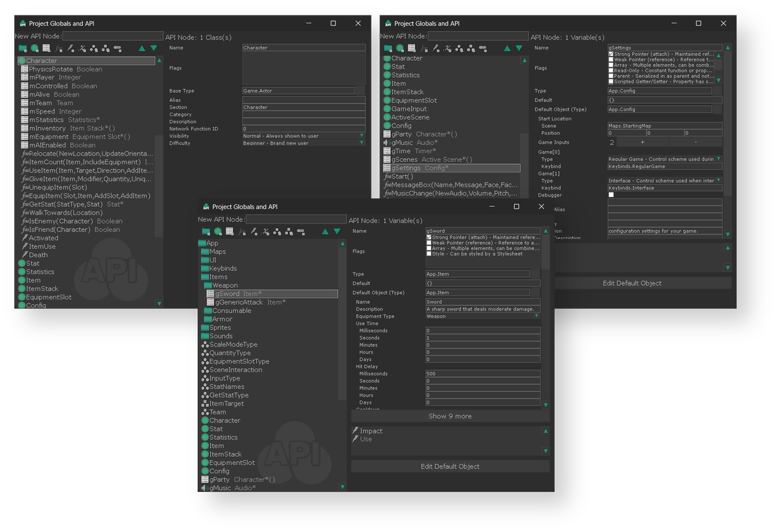Click the Base Type field showing Game.Actor
The height and width of the screenshot is (532, 778).
pyautogui.click(x=299, y=91)
